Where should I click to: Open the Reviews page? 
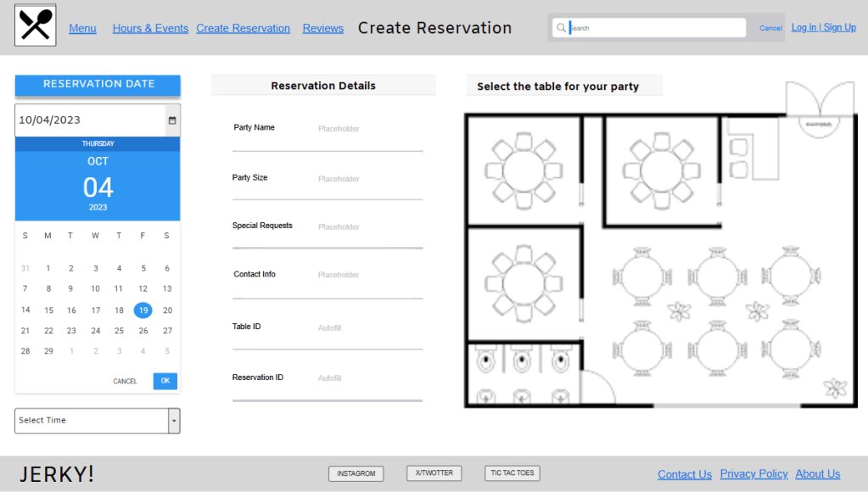(322, 28)
